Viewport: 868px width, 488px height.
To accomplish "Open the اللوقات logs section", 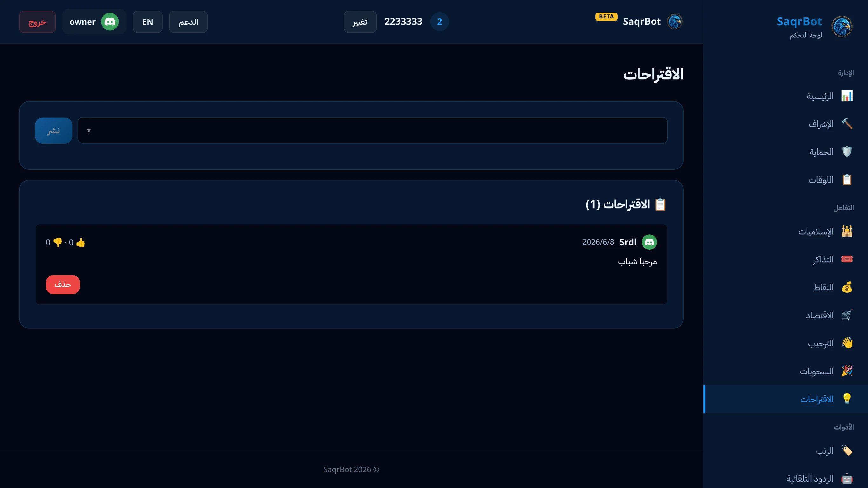I will 785,180.
